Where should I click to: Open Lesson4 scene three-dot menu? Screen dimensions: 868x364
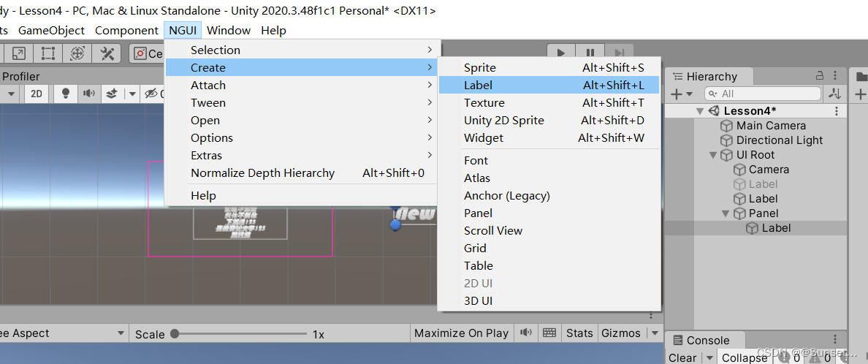(837, 111)
